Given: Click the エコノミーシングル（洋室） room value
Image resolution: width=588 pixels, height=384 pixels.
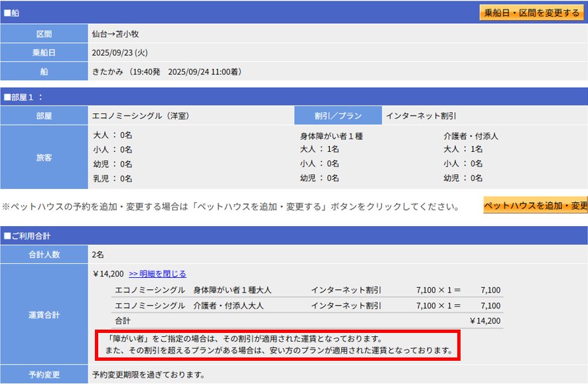Looking at the screenshot, I should (141, 115).
